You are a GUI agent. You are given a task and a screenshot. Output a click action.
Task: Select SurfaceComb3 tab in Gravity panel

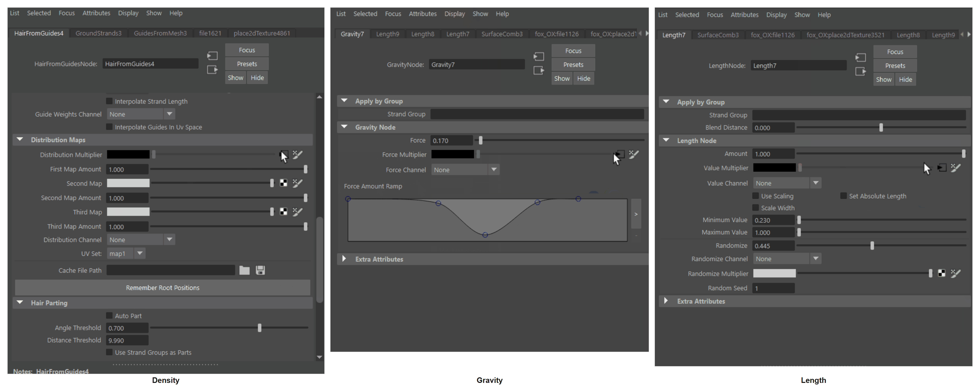click(x=502, y=34)
